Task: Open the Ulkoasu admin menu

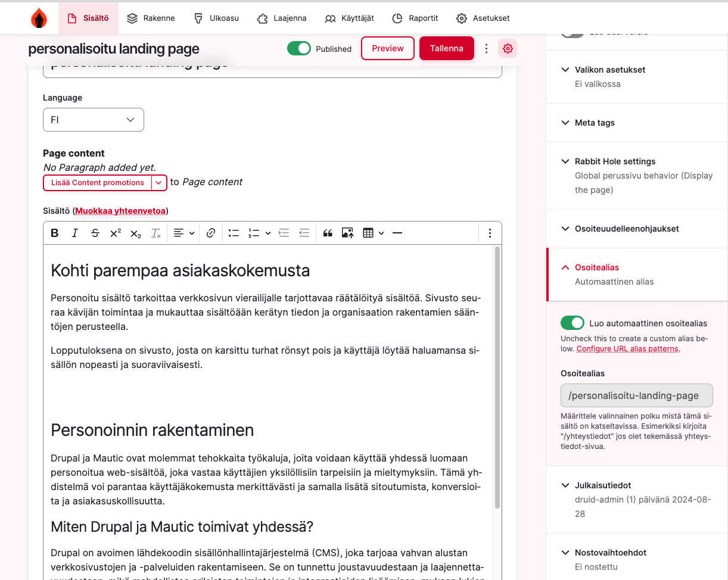Action: click(216, 18)
